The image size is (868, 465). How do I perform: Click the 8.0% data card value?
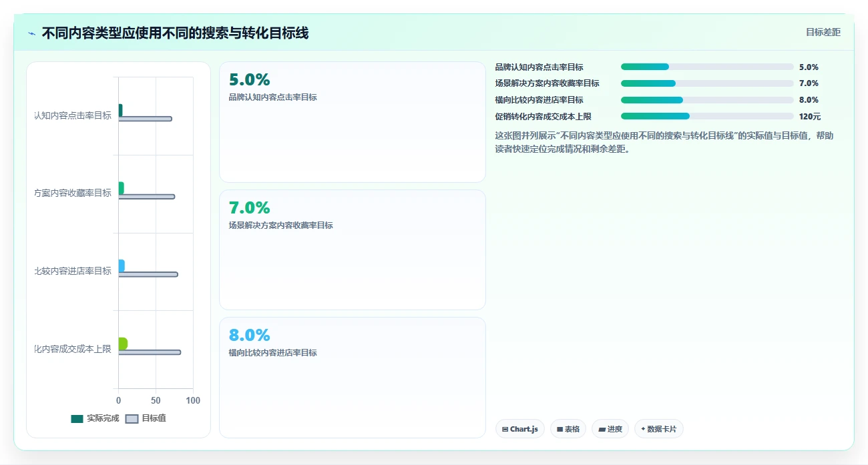tap(249, 336)
